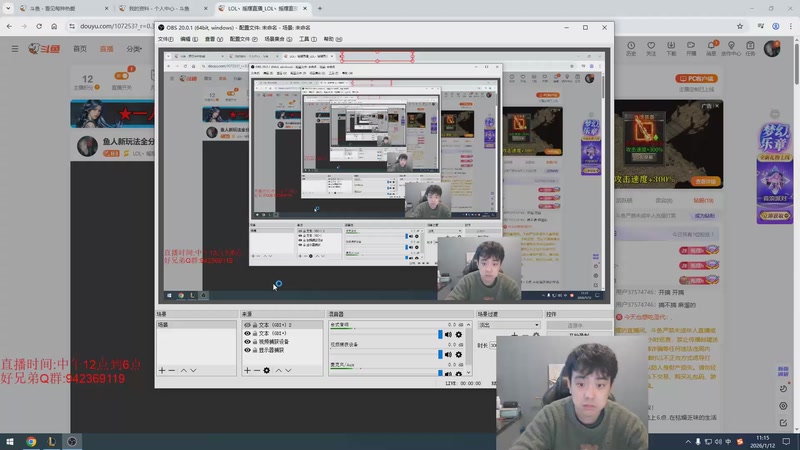Open the OBS 配置文件 menu
The height and width of the screenshot is (450, 800).
click(x=243, y=39)
